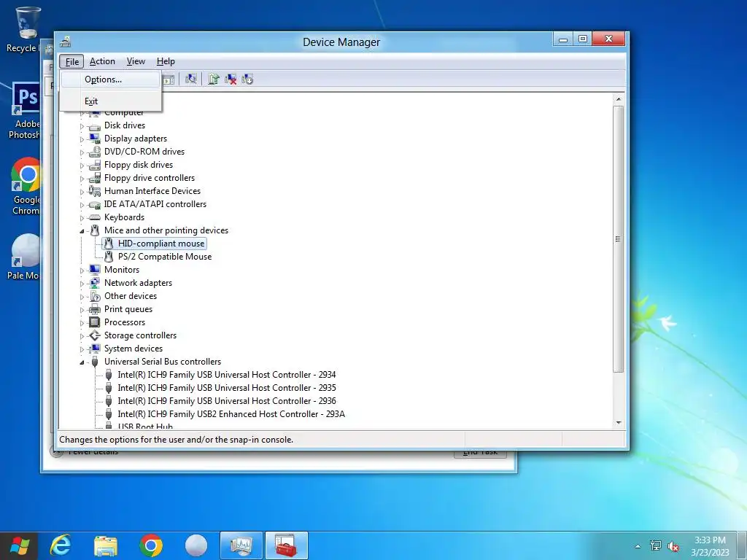Click the 'Keyboards' label

click(124, 217)
